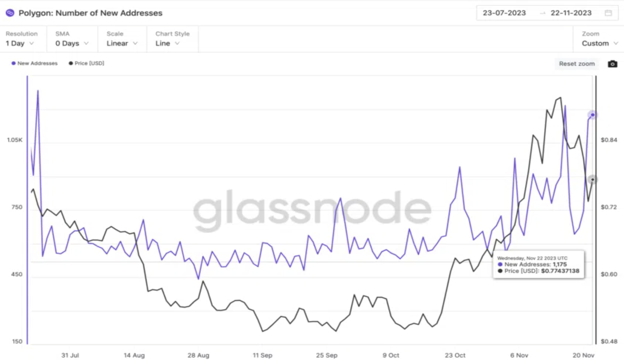Expand the Zoom dropdown
624x364 pixels.
(x=600, y=43)
